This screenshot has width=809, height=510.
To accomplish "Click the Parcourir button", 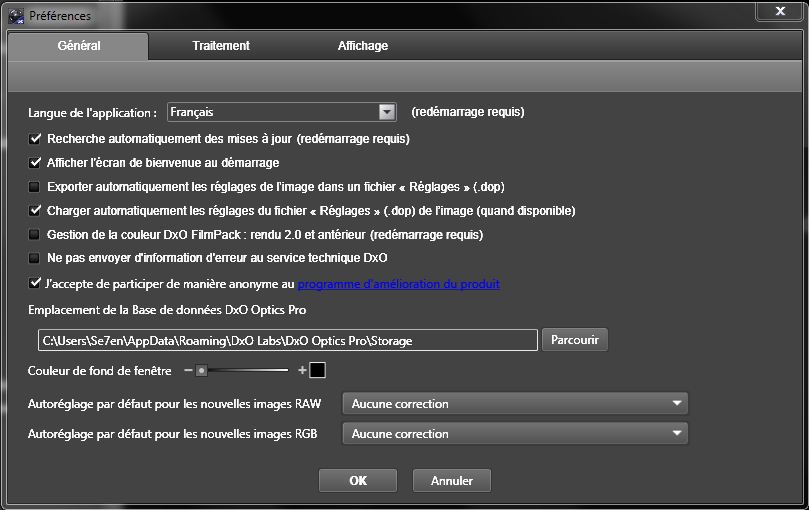I will pyautogui.click(x=574, y=340).
